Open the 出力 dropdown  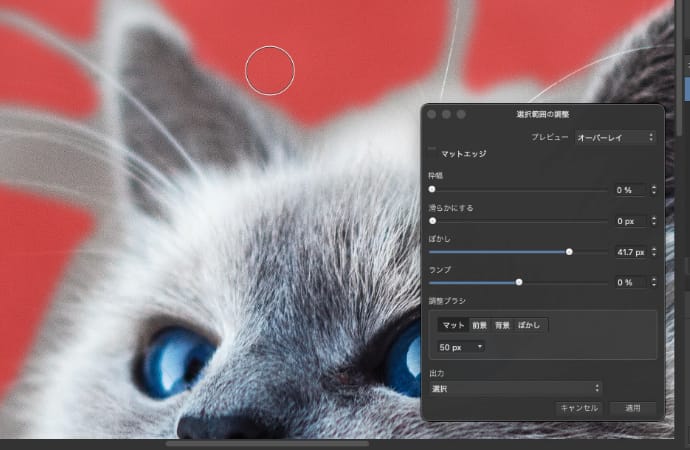pyautogui.click(x=515, y=387)
